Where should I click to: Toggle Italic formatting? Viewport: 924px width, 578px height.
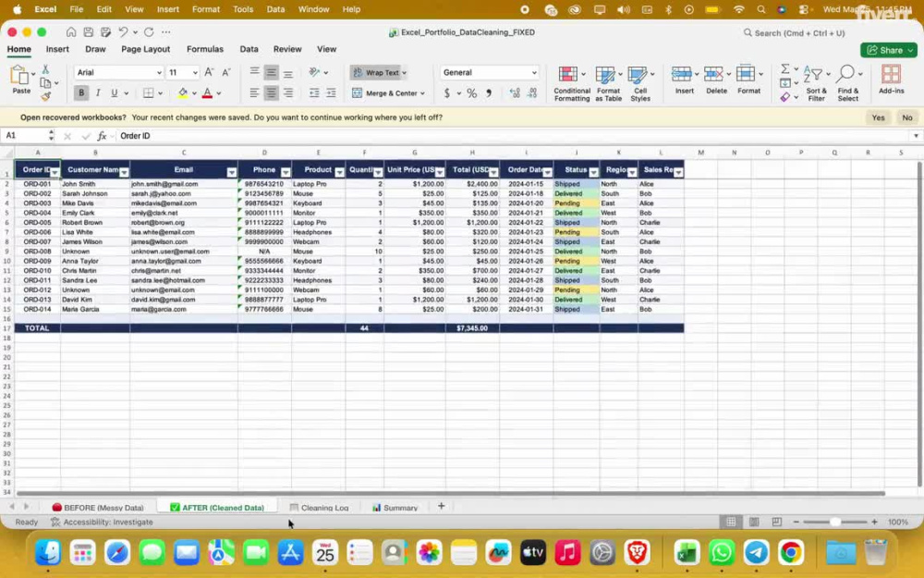98,93
